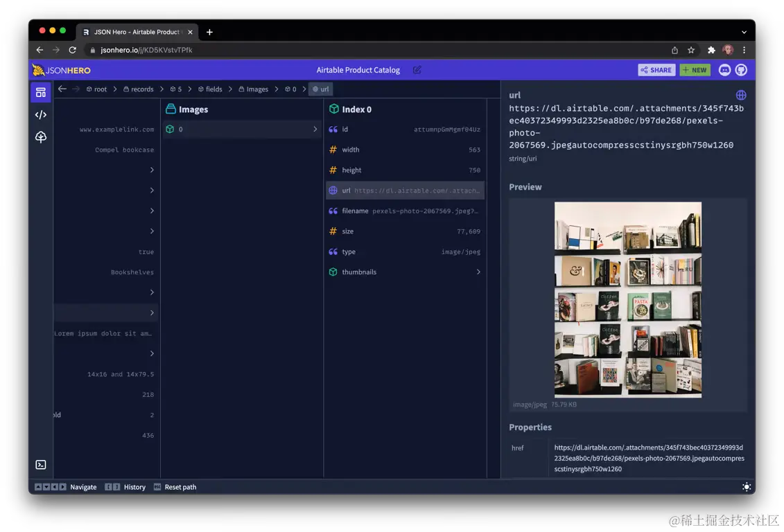The image size is (784, 532).
Task: Open the GitHub icon in the header
Action: 742,70
